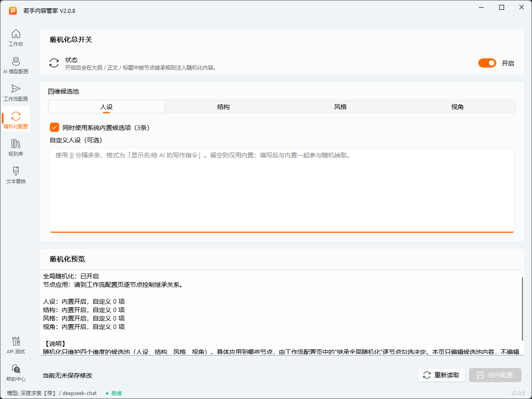Turn off the 开启 randomization switch
Image resolution: width=532 pixels, height=399 pixels.
coord(487,63)
